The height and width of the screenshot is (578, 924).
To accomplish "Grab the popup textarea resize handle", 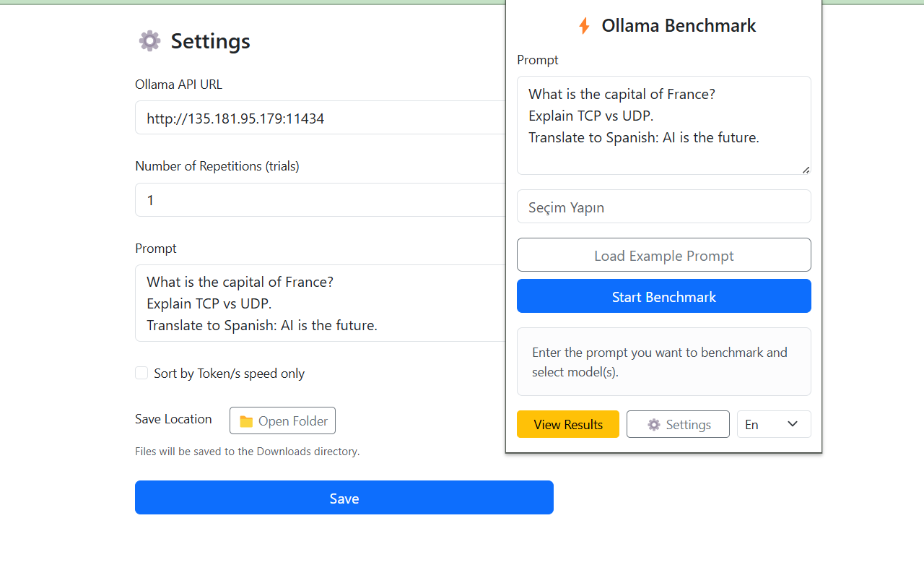I will (806, 169).
